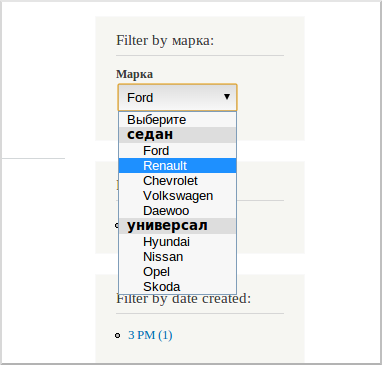Viewport: 382px width, 365px height.
Task: Choose the Volkswagen option
Action: [177, 196]
